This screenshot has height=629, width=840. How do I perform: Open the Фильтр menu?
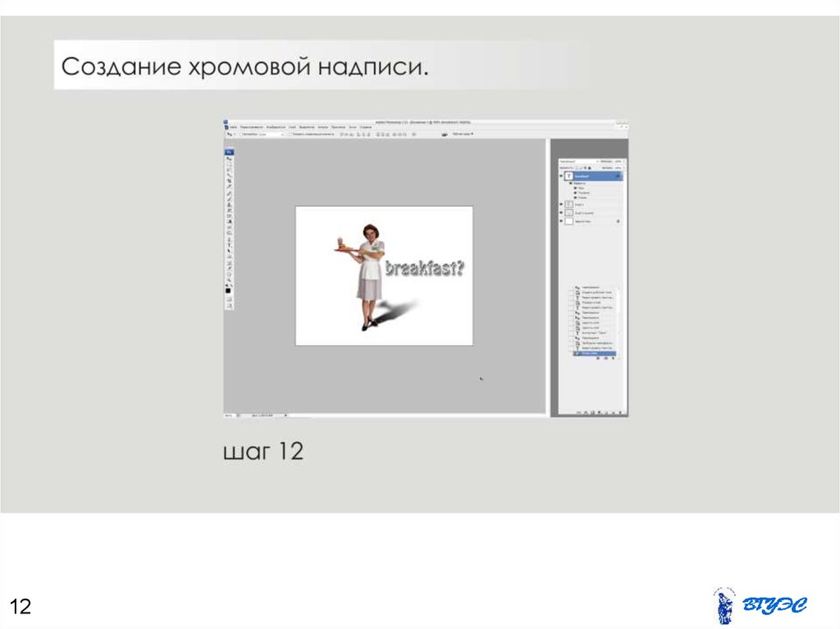[x=323, y=127]
